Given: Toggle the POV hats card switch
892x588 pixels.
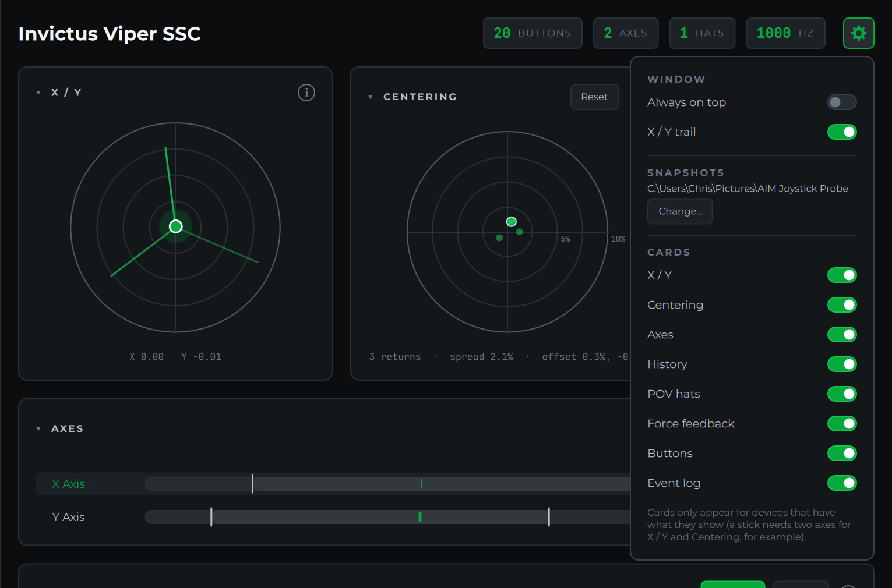Looking at the screenshot, I should (842, 394).
